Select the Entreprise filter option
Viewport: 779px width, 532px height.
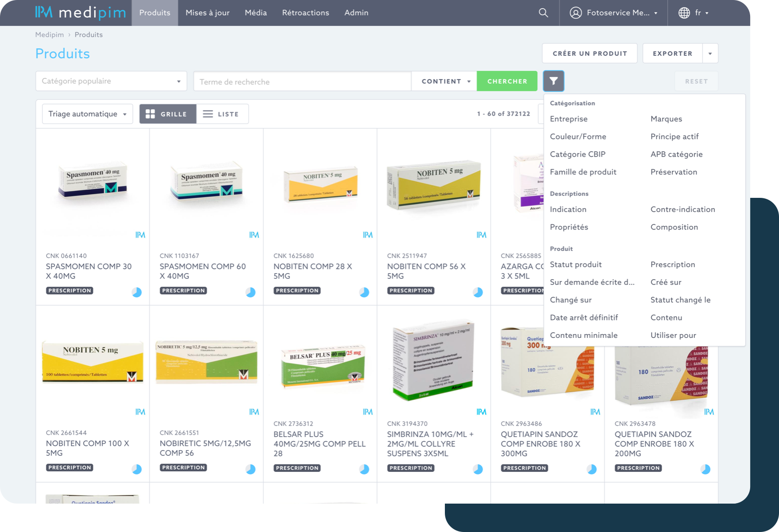(569, 119)
